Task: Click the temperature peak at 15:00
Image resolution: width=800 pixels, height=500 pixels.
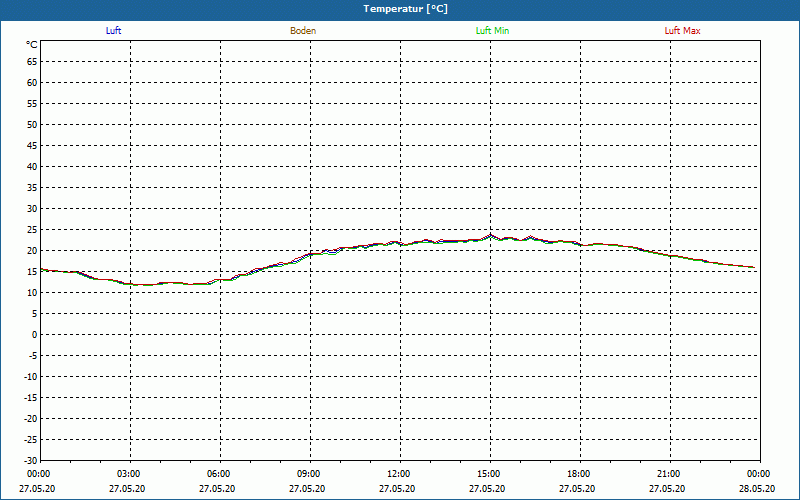Action: [491, 235]
